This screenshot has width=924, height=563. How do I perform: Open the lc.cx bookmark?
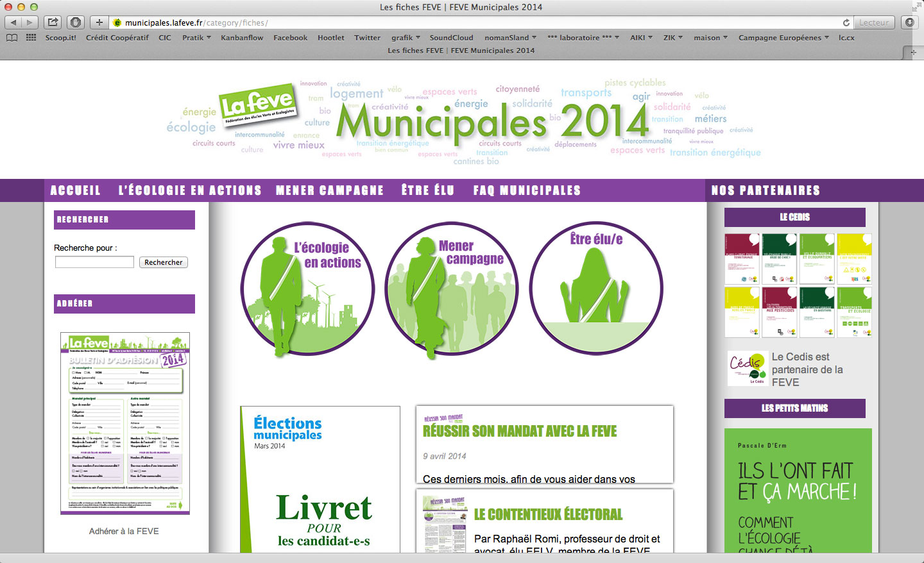click(x=846, y=38)
